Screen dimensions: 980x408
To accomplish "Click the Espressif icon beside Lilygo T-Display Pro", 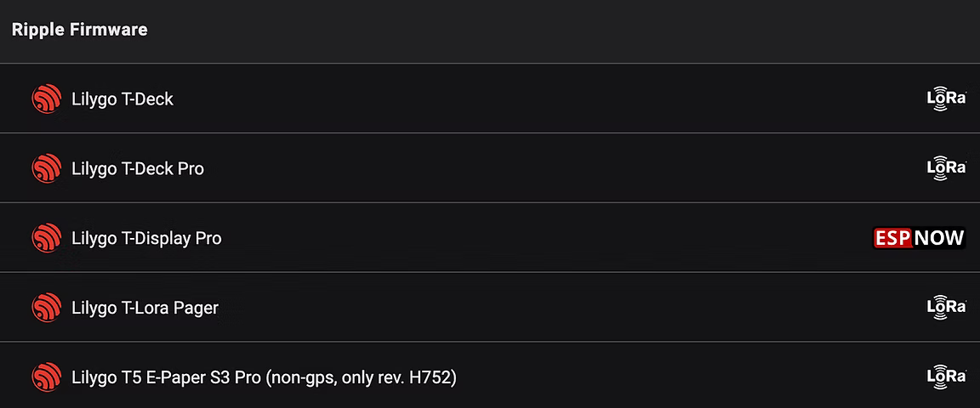I will [46, 239].
